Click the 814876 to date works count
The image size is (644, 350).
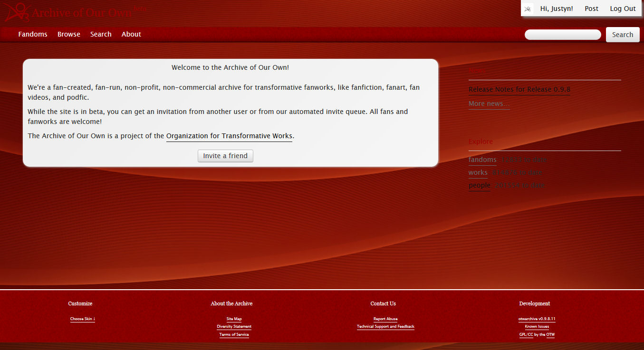pyautogui.click(x=517, y=172)
